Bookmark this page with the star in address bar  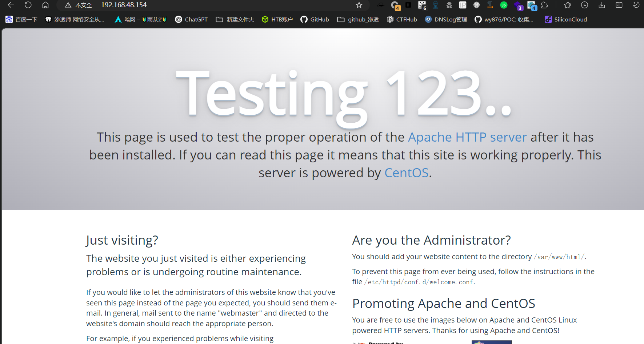pos(359,5)
